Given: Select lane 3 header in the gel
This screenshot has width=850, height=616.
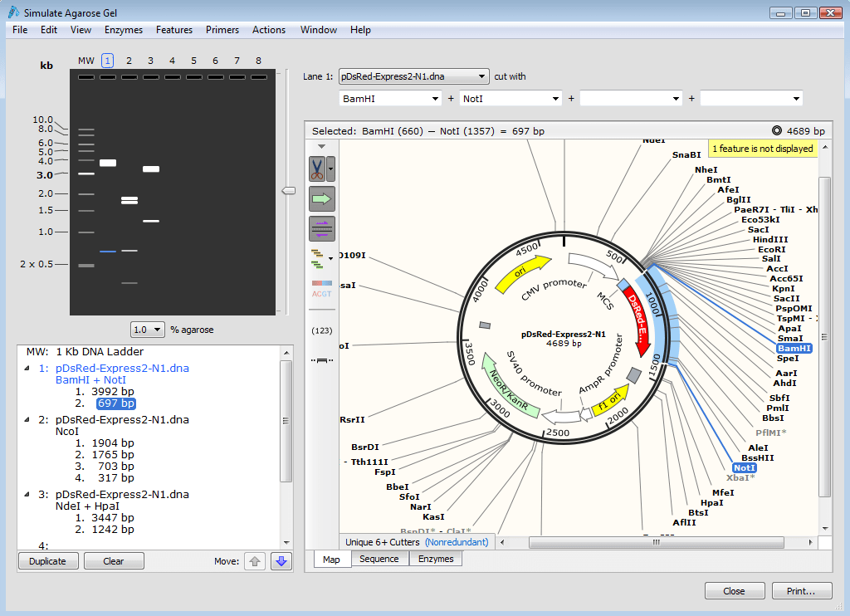Looking at the screenshot, I should click(x=150, y=61).
